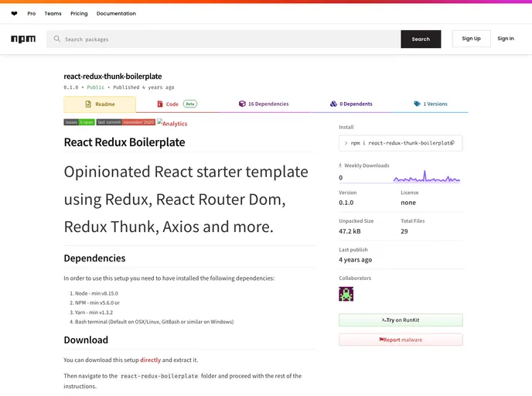
Task: Click the 'Bash terminal' list item
Action: pyautogui.click(x=155, y=322)
